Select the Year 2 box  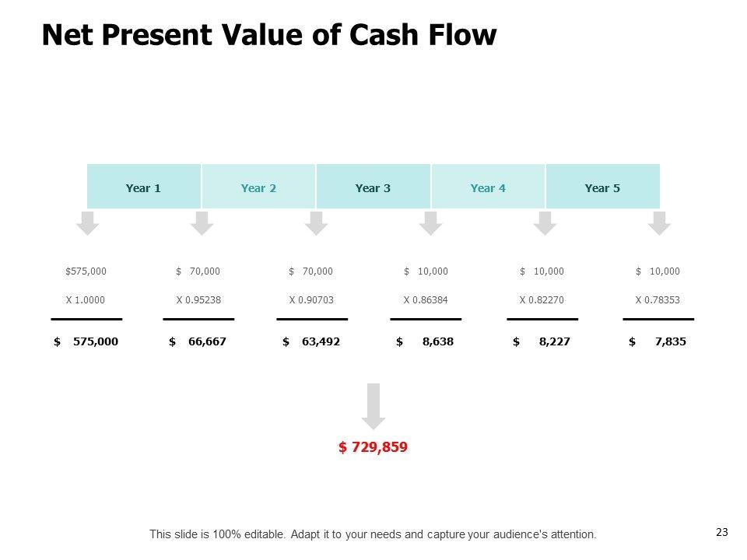(258, 187)
